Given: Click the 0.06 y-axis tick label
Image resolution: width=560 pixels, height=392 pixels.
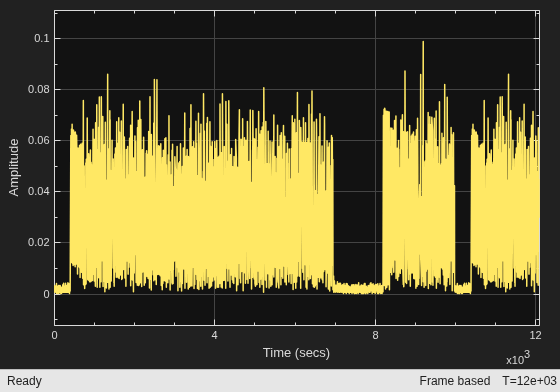Looking at the screenshot, I should (x=39, y=140).
